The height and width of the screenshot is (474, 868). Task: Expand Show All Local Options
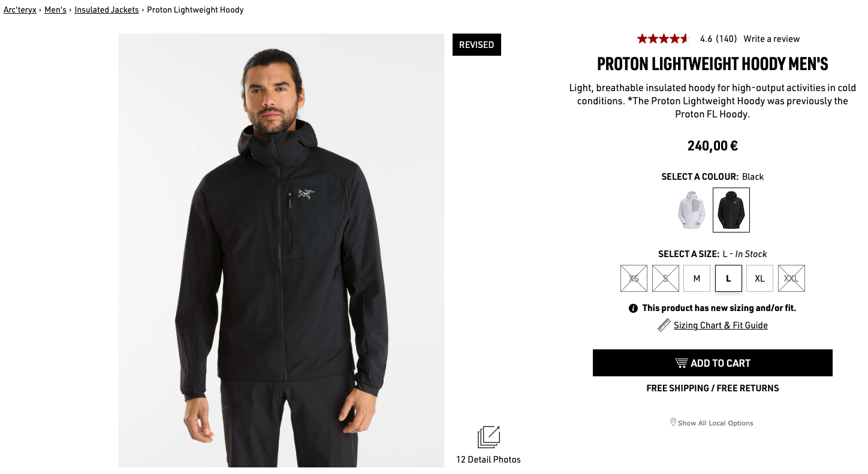(716, 423)
